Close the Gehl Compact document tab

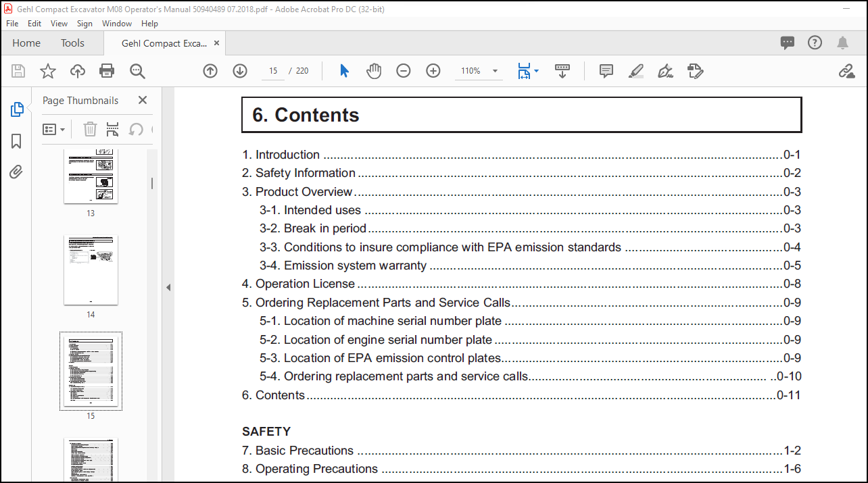tap(216, 43)
